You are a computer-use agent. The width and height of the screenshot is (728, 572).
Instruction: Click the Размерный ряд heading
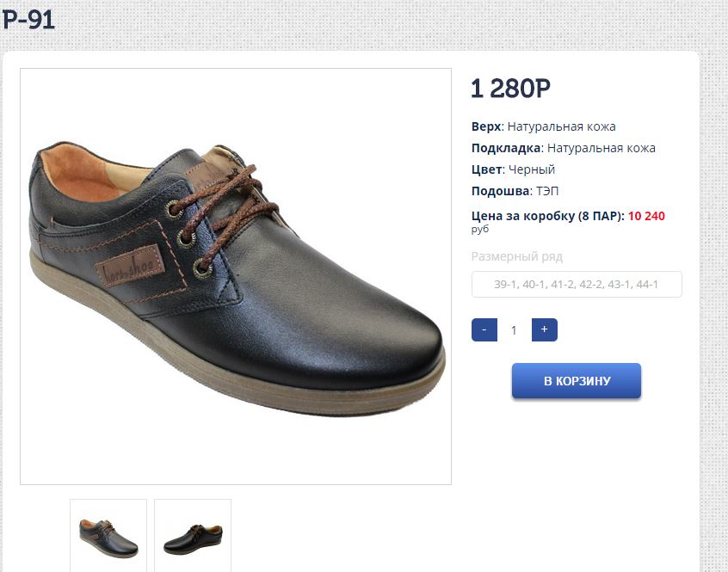point(517,256)
